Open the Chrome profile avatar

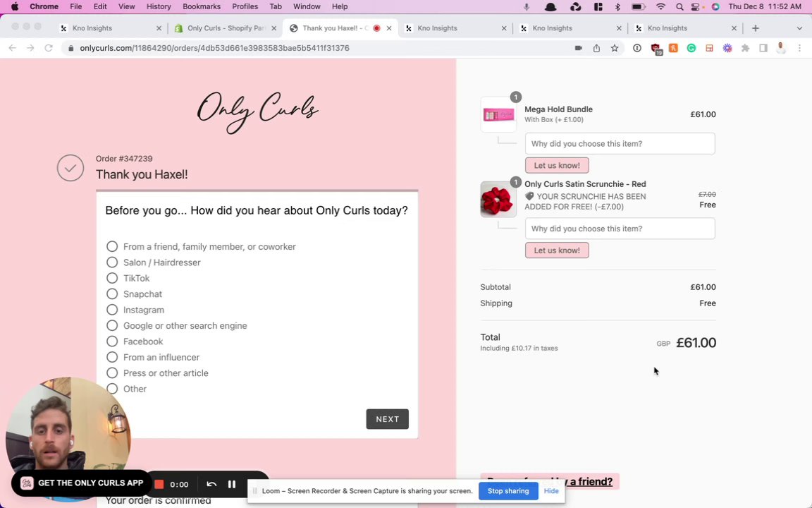click(x=781, y=48)
